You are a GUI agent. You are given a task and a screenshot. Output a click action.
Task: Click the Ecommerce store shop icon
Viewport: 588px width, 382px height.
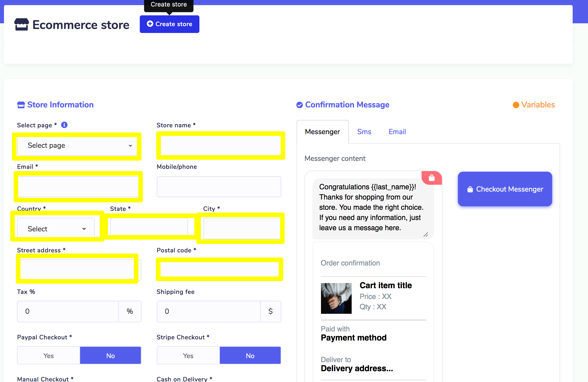(22, 24)
